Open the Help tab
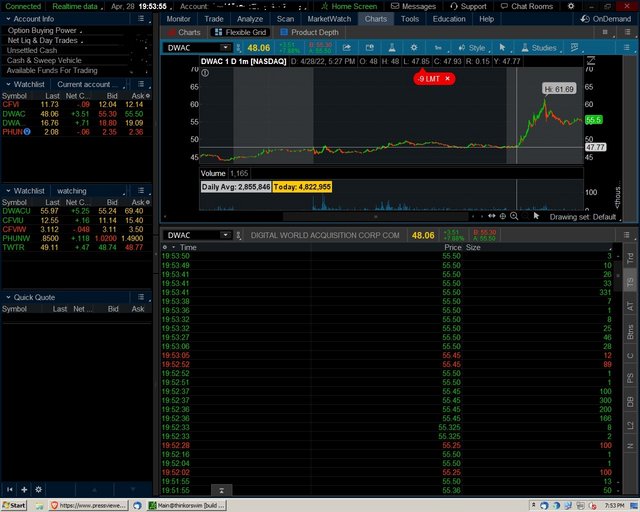 (486, 19)
